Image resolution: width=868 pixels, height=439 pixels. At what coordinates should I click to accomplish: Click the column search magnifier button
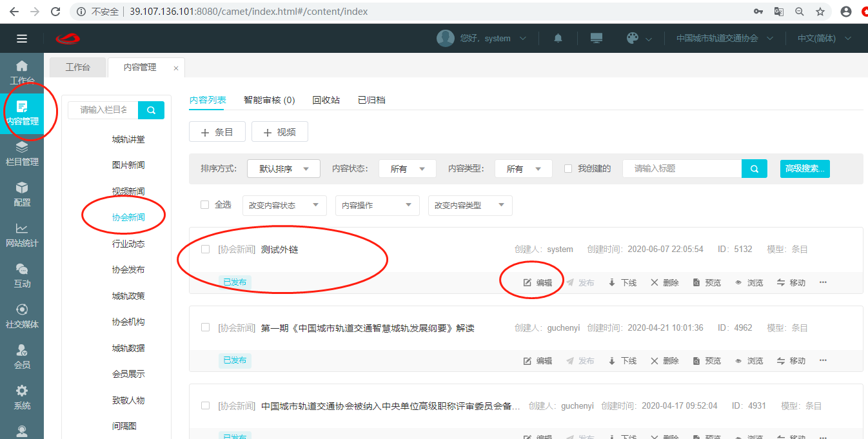(x=151, y=110)
